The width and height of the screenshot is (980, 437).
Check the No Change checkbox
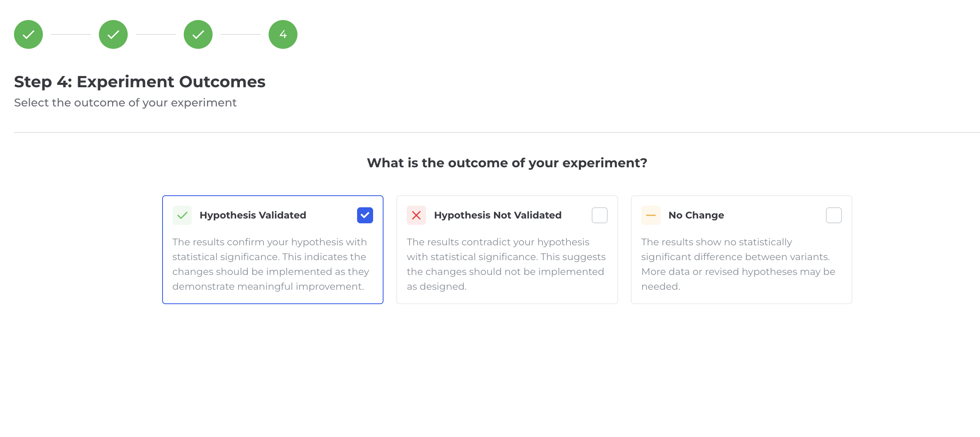tap(833, 215)
